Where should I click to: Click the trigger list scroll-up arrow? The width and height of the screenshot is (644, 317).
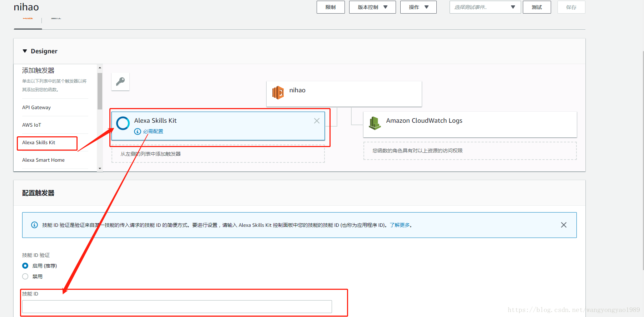(x=100, y=68)
